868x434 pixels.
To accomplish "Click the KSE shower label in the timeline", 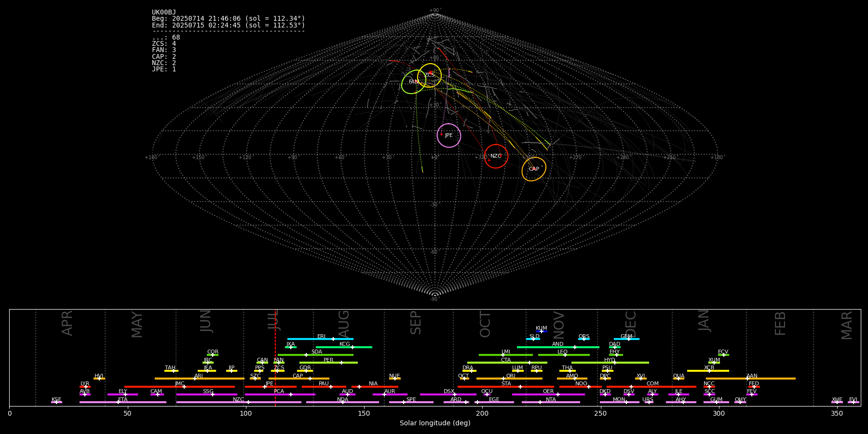I will [56, 400].
